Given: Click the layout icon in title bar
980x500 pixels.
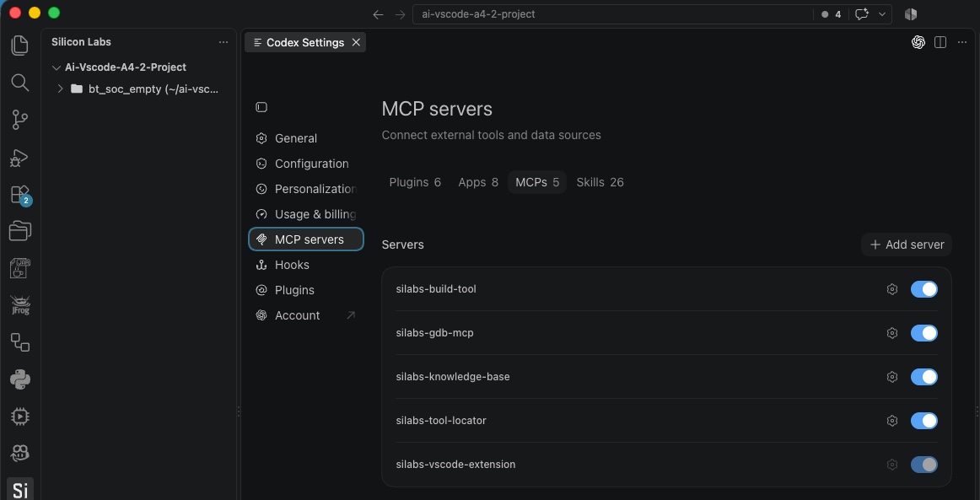Looking at the screenshot, I should click(x=911, y=14).
